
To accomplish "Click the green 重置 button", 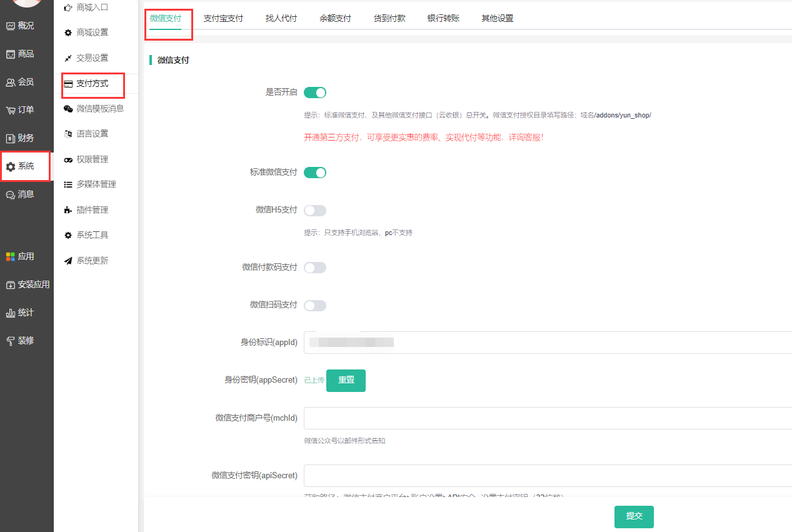I will [x=346, y=380].
